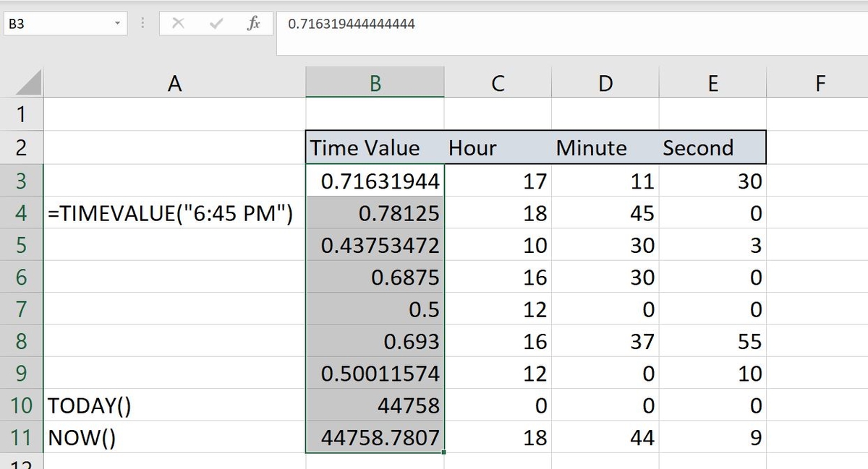Expand the cell reference dropdown
The width and height of the screenshot is (868, 469).
[118, 22]
